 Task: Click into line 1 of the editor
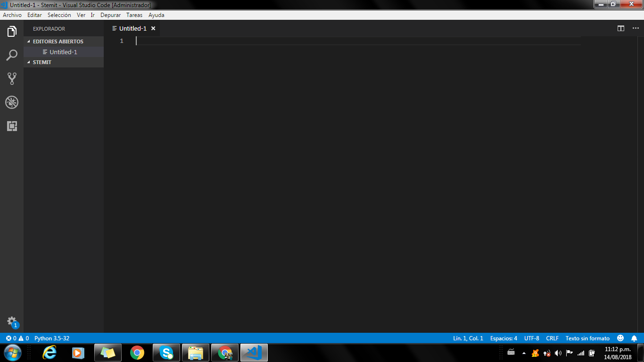pyautogui.click(x=358, y=41)
